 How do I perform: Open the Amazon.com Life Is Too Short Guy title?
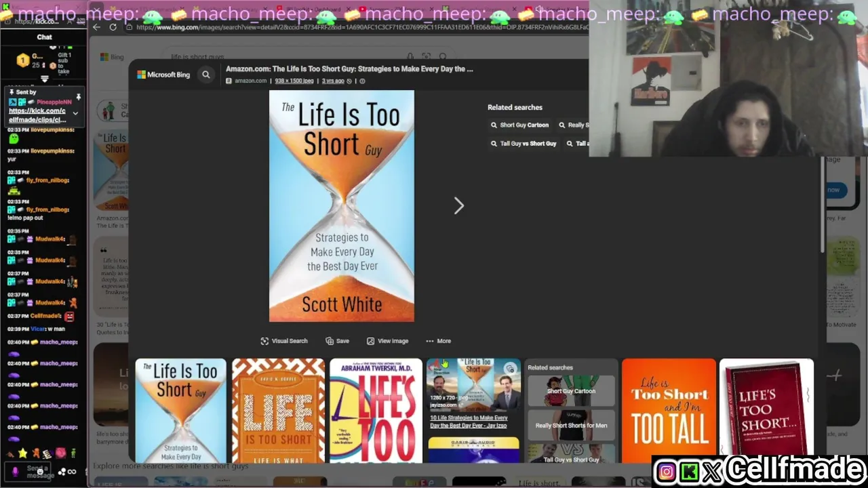349,68
